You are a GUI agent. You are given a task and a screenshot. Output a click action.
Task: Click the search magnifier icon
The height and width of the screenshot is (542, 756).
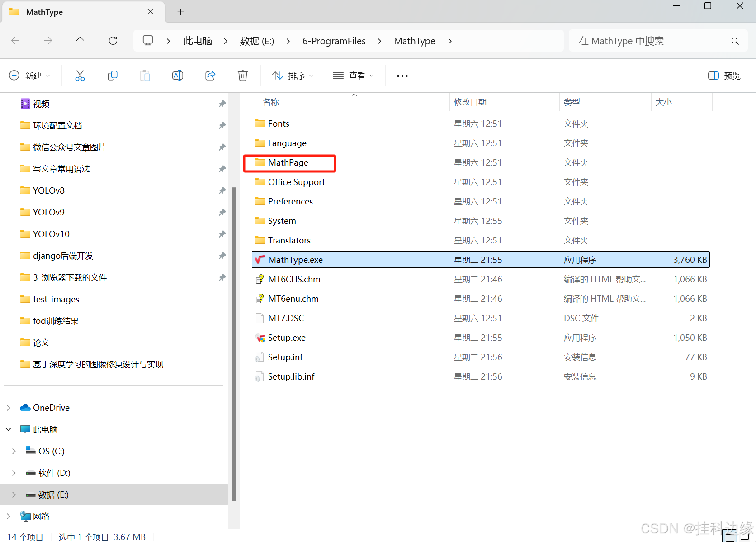[x=735, y=41]
